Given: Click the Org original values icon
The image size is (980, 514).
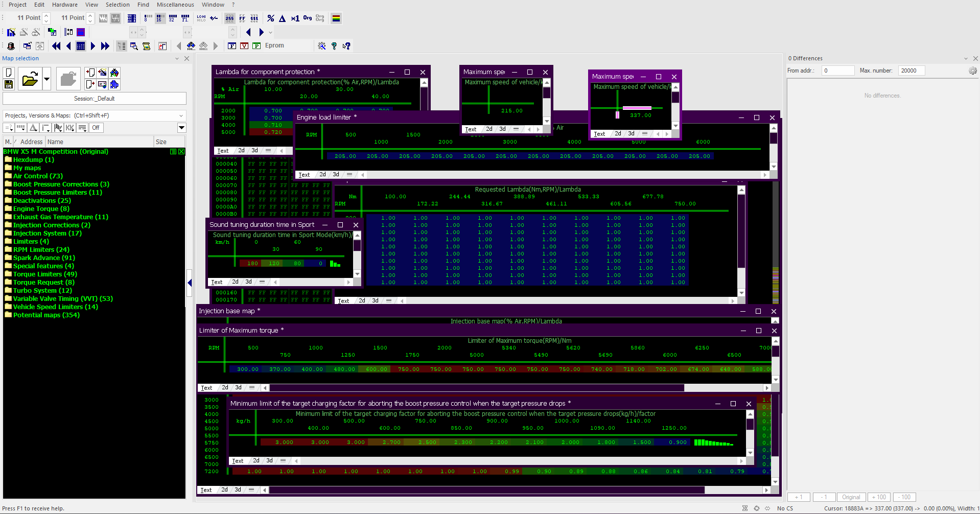Looking at the screenshot, I should pyautogui.click(x=308, y=18).
